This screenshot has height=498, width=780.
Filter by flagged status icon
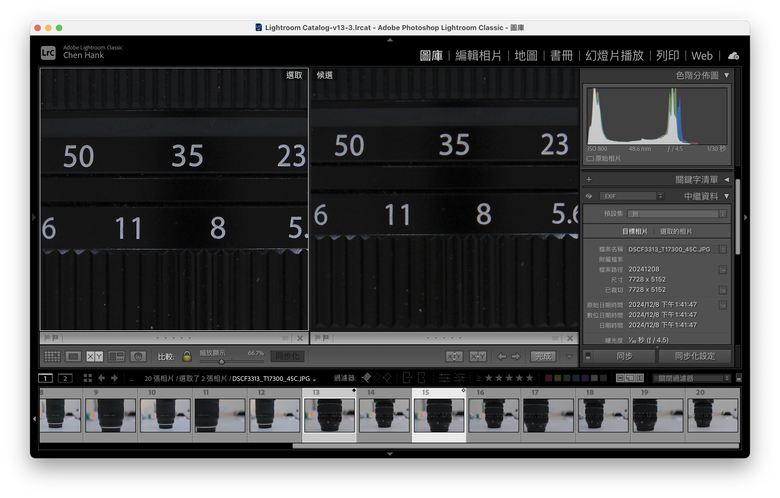(367, 378)
